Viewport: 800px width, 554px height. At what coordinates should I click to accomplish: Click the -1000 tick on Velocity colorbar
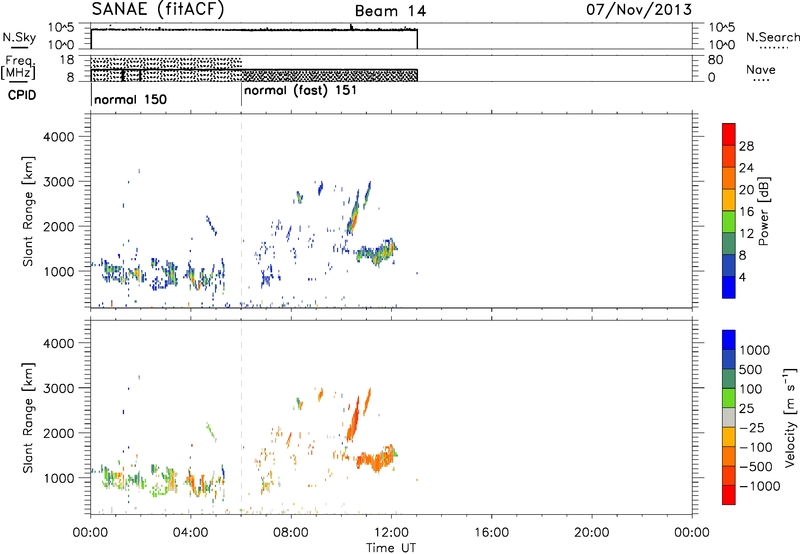pyautogui.click(x=760, y=486)
